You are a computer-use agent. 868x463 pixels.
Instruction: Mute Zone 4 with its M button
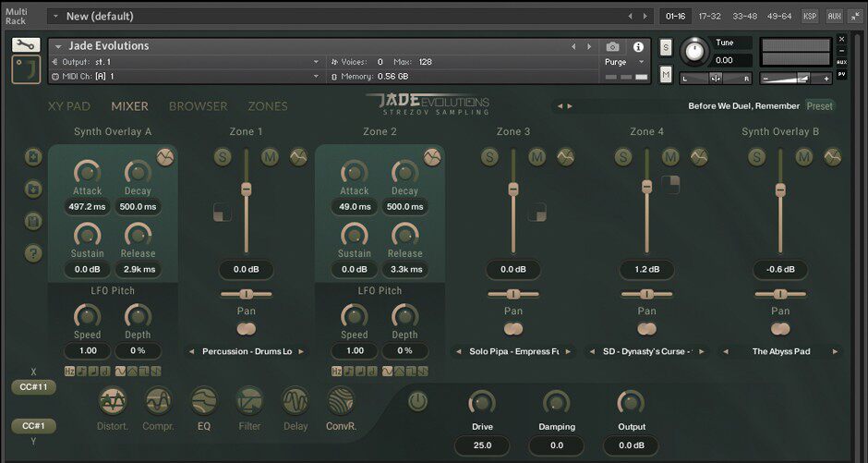(x=670, y=157)
